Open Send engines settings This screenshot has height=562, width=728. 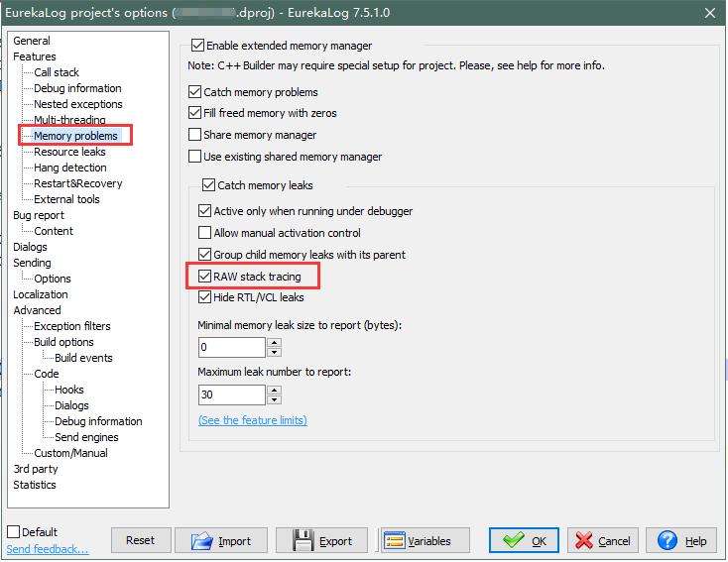tap(86, 437)
